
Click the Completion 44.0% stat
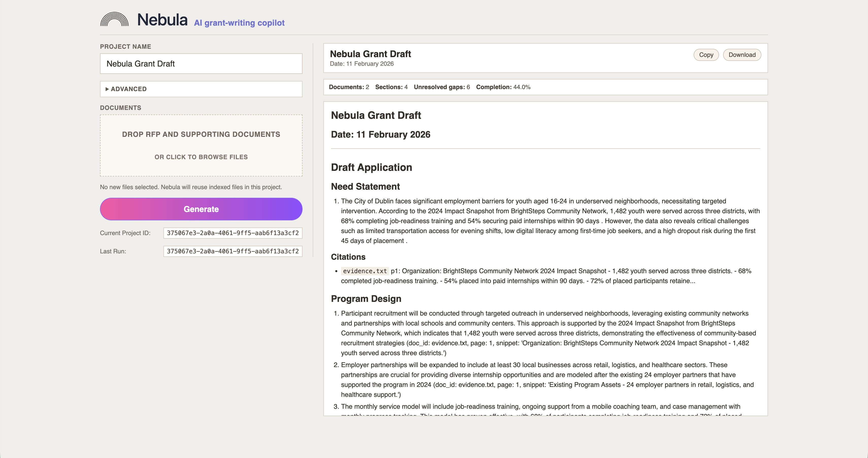coord(503,87)
